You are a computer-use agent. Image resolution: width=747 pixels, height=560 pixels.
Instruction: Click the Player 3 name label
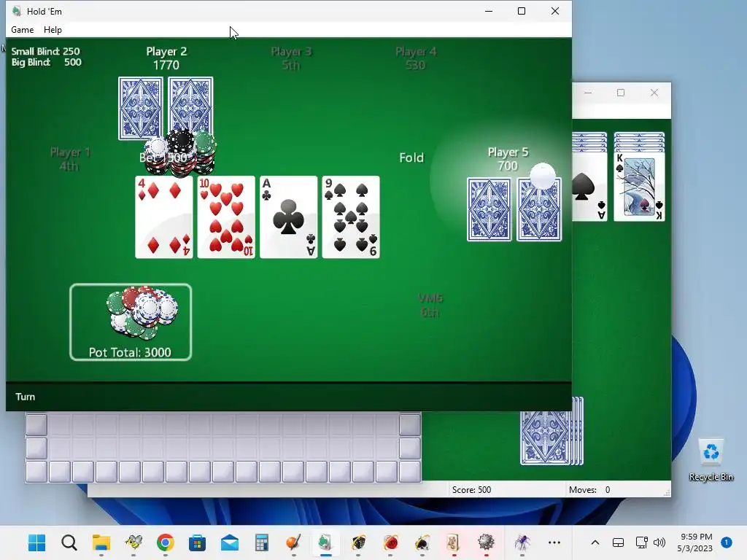coord(291,52)
